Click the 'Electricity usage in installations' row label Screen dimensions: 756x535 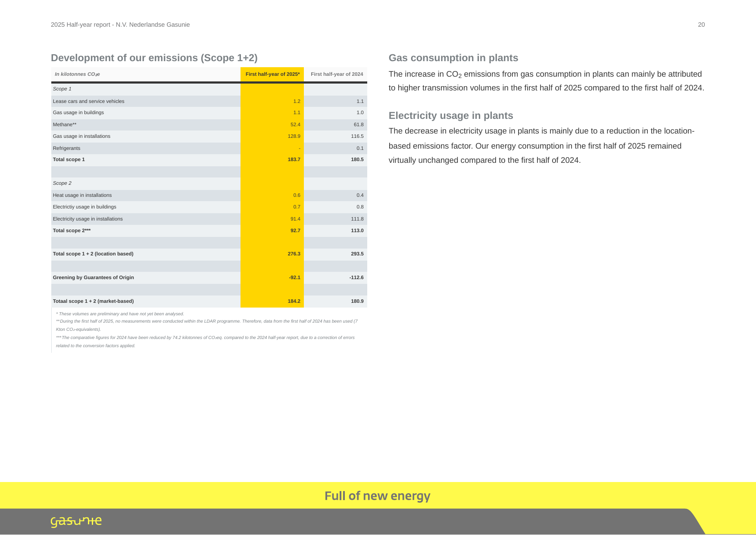click(87, 219)
